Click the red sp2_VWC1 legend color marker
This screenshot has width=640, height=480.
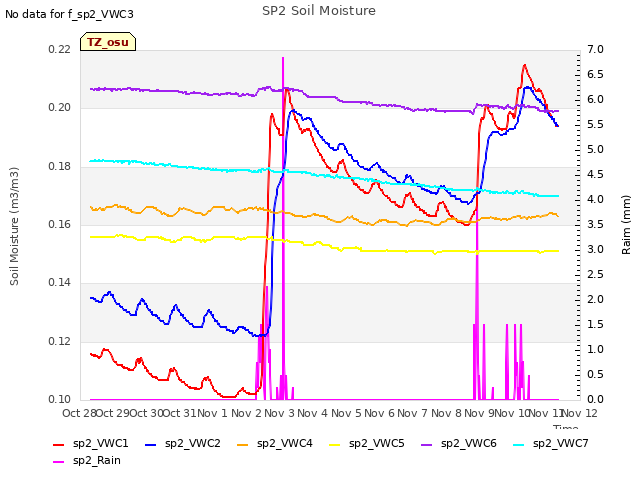coord(59,444)
